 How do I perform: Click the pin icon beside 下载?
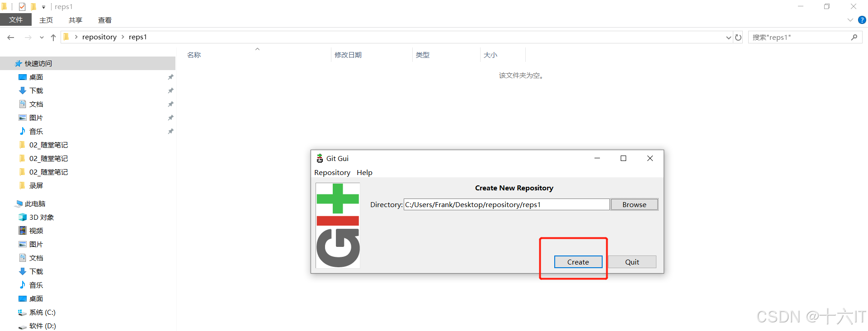[170, 90]
